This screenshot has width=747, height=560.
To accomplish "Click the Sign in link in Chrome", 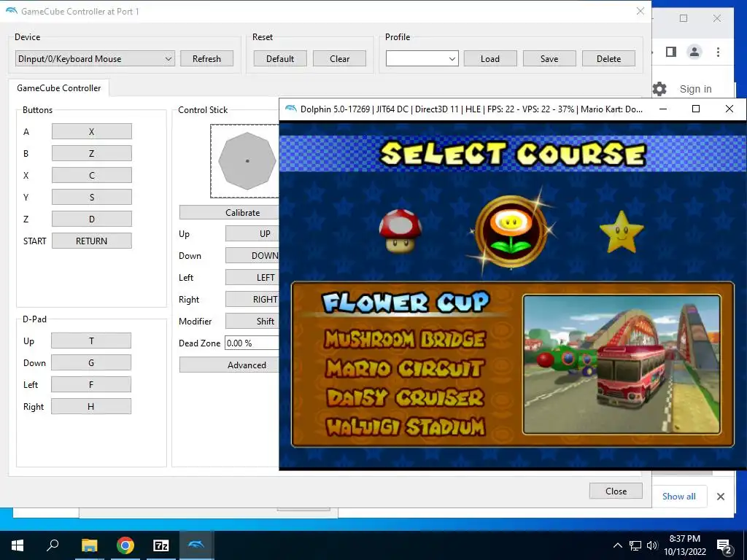I will (x=695, y=89).
